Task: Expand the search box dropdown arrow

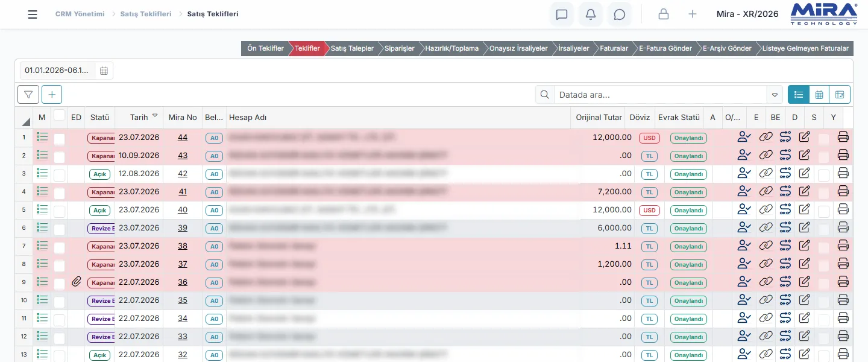Action: click(775, 95)
